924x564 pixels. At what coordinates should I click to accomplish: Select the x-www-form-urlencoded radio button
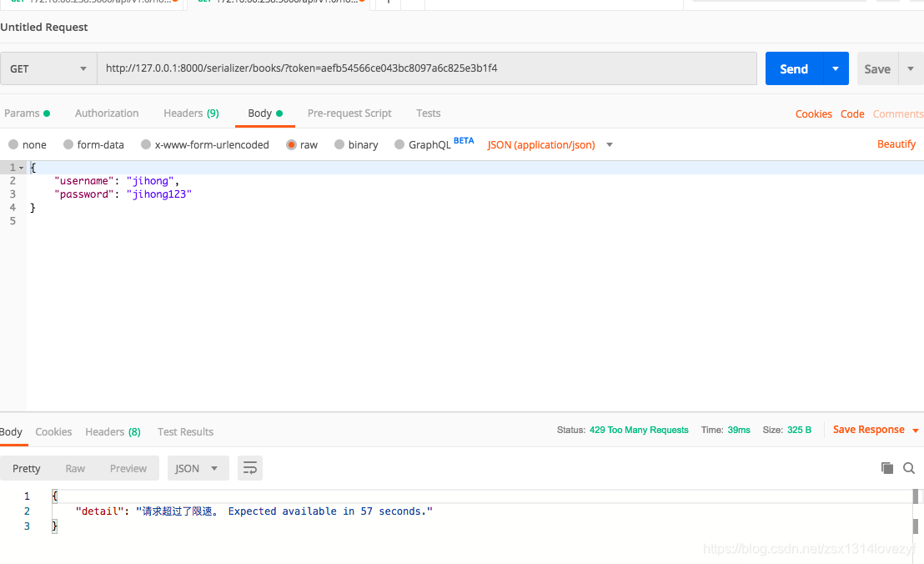(146, 144)
